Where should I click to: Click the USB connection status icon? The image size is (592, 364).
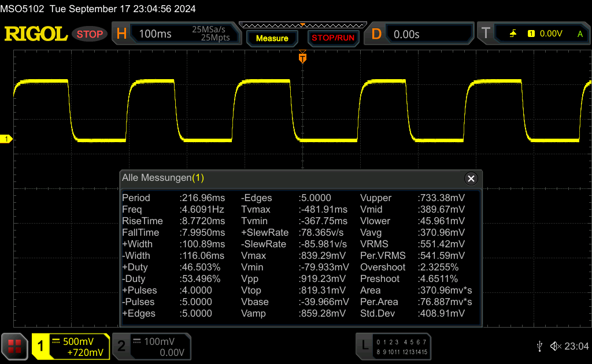[x=539, y=346]
